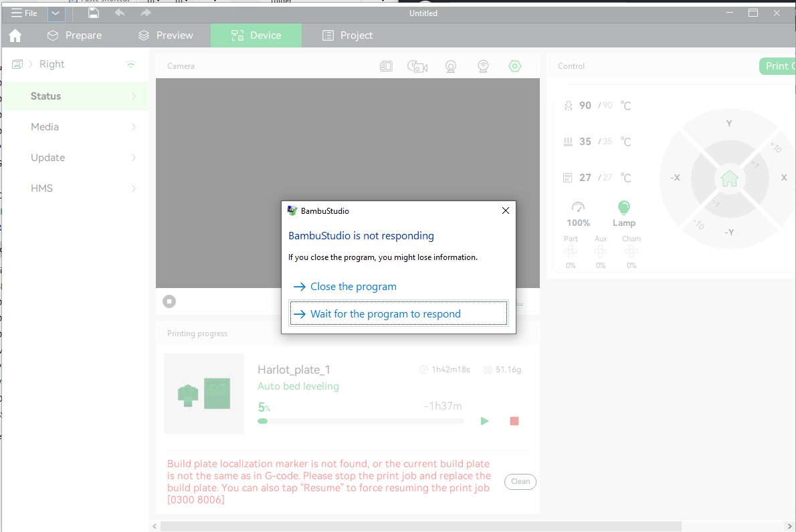
Task: Open the Media section in sidebar
Action: [x=76, y=127]
